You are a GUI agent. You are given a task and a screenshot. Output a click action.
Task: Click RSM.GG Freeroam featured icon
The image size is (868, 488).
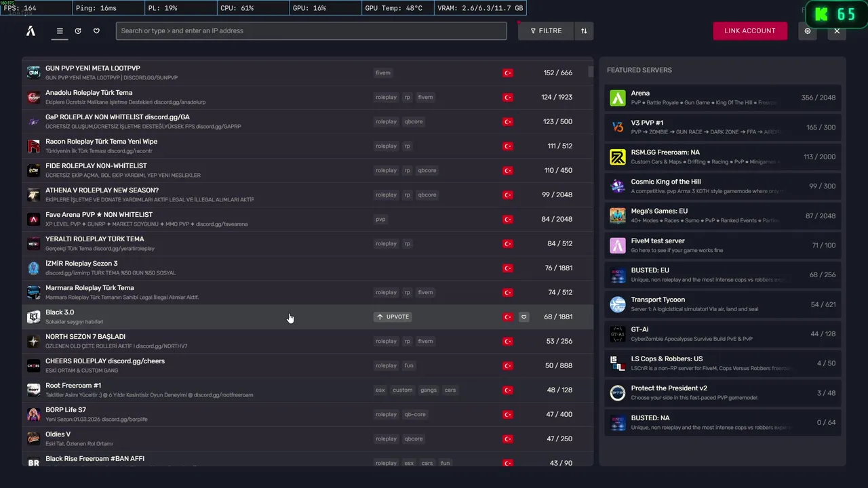pyautogui.click(x=618, y=157)
